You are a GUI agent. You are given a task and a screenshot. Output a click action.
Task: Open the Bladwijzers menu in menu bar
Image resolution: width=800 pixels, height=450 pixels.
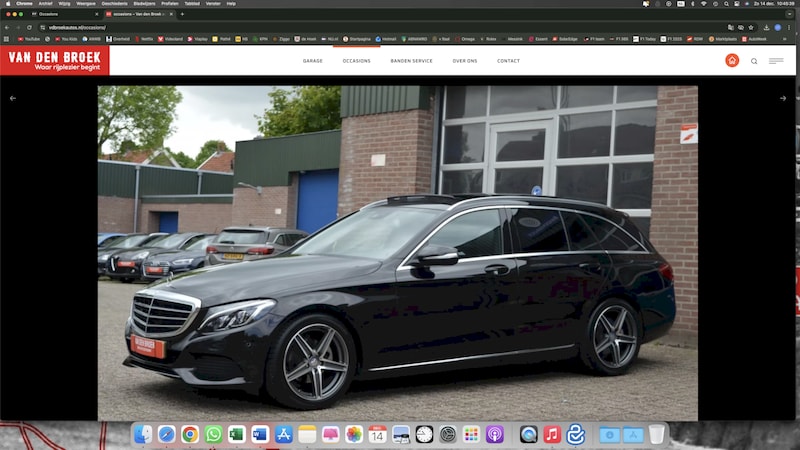[144, 4]
